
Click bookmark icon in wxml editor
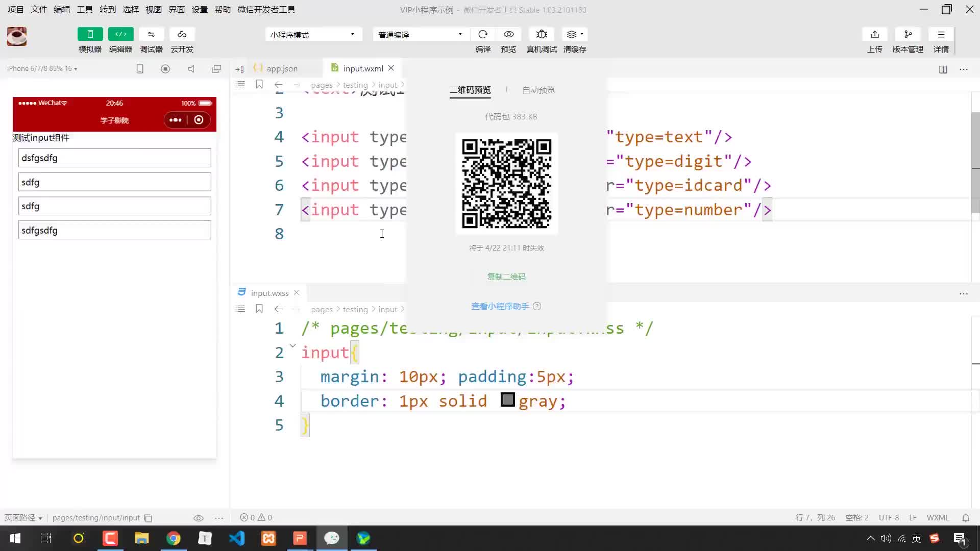click(x=259, y=85)
